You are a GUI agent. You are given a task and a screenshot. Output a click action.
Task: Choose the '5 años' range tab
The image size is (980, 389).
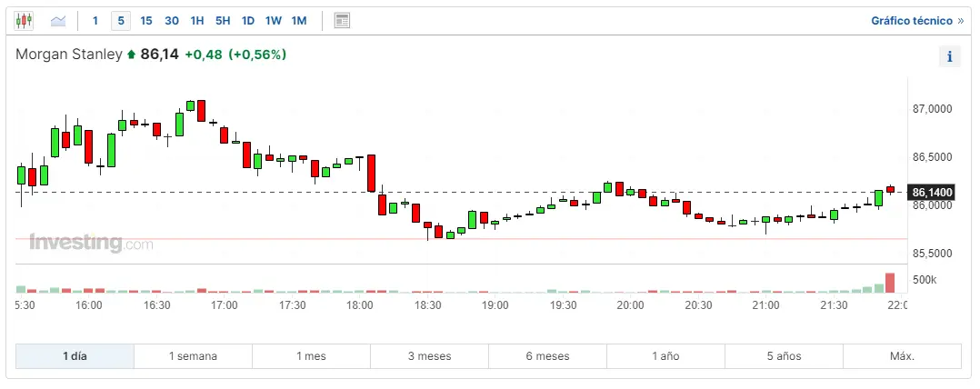784,356
